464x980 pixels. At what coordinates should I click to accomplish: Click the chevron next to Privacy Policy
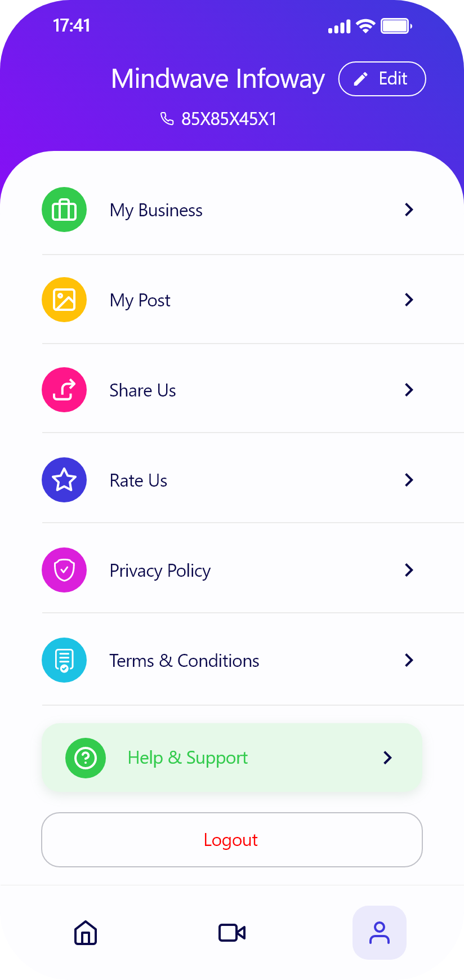[409, 570]
